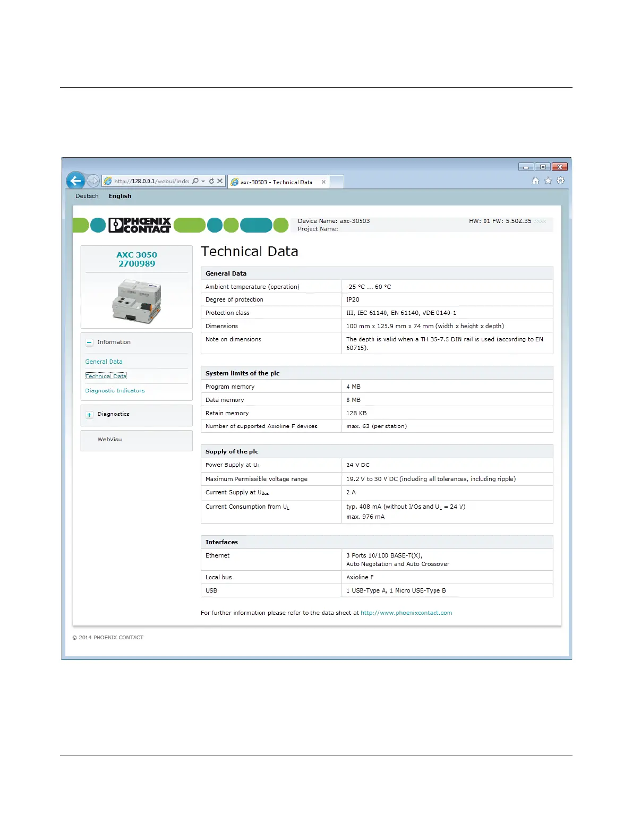Maximize the browser window
The width and height of the screenshot is (632, 840).
coord(543,167)
